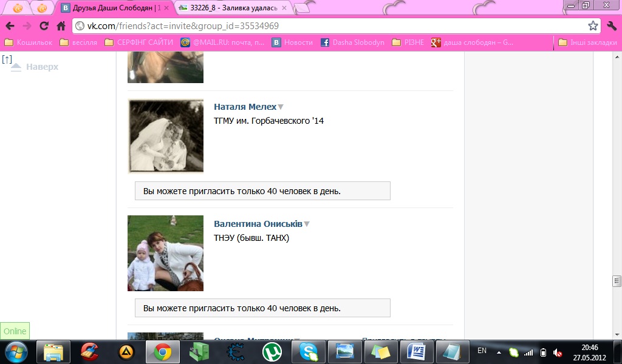Switch to the Microsoft Word taskbar window
Image resolution: width=622 pixels, height=364 pixels.
click(417, 352)
